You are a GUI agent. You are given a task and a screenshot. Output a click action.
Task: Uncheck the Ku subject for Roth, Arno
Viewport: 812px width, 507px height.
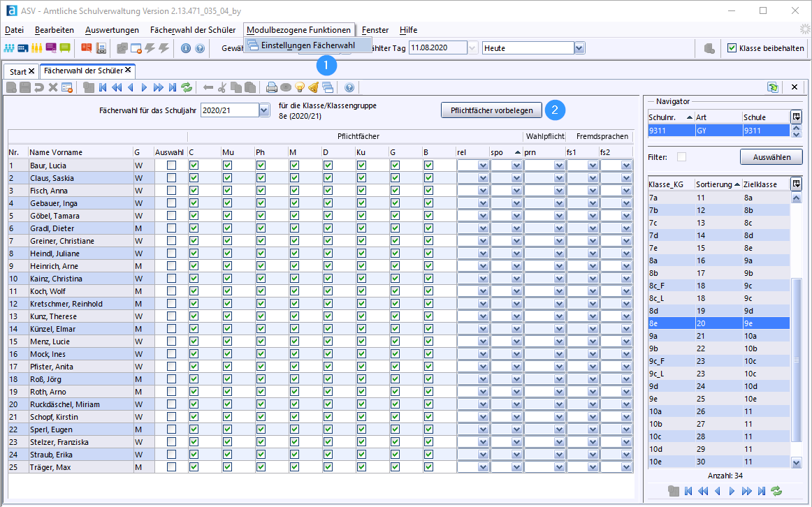pos(361,392)
